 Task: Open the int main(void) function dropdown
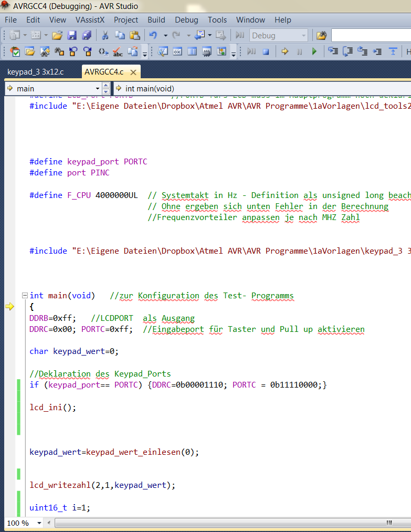coord(262,89)
